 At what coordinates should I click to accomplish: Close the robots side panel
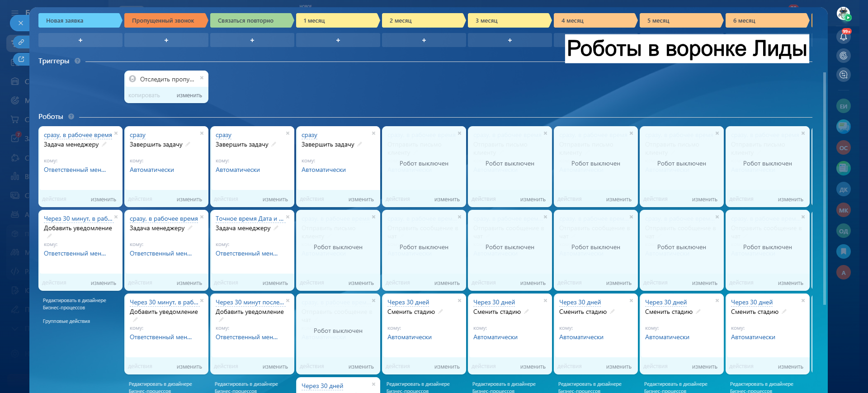(20, 23)
